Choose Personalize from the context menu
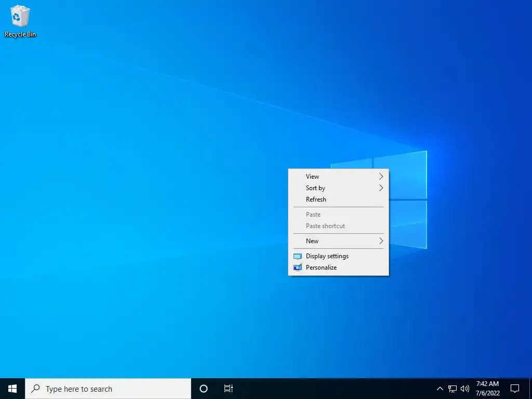Screen dimensions: 532x399 point(338,268)
